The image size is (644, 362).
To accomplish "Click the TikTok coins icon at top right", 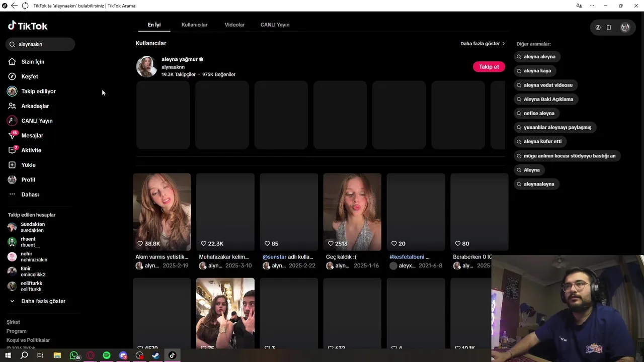I will 598,28.
